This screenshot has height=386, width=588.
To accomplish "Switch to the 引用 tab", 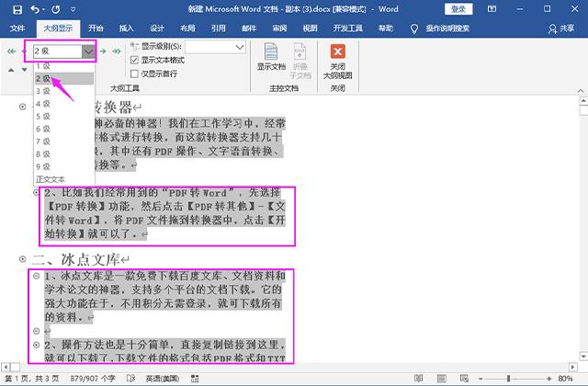I will coord(219,28).
